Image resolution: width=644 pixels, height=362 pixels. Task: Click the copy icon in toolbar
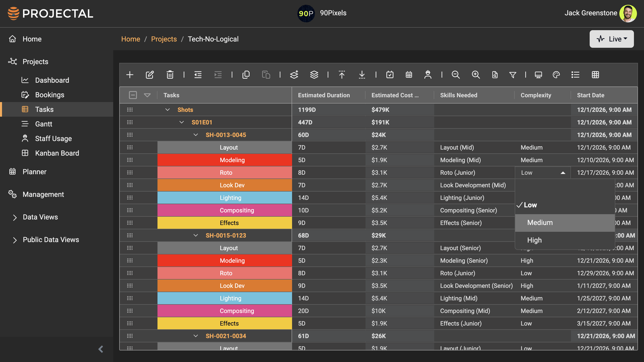[x=246, y=75]
